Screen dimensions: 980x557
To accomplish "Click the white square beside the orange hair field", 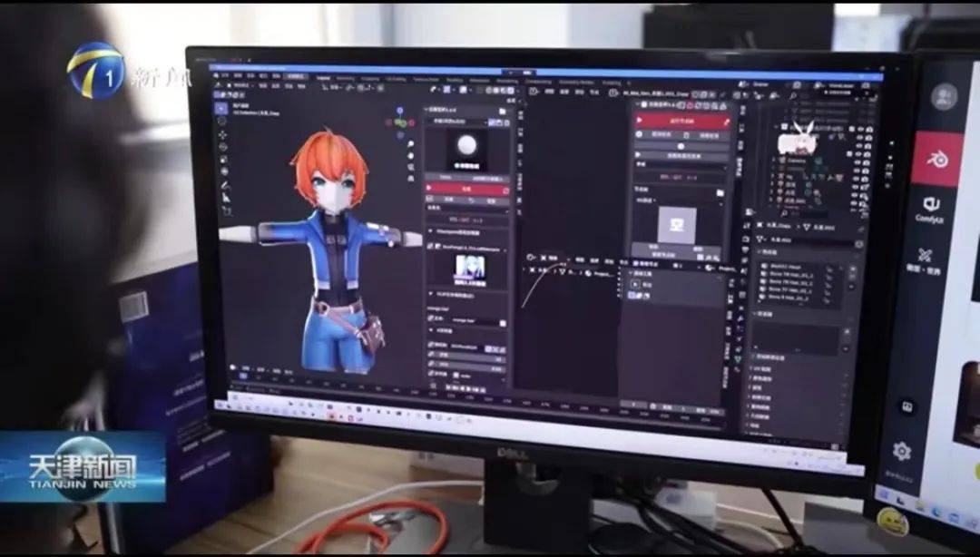I will click(x=503, y=323).
